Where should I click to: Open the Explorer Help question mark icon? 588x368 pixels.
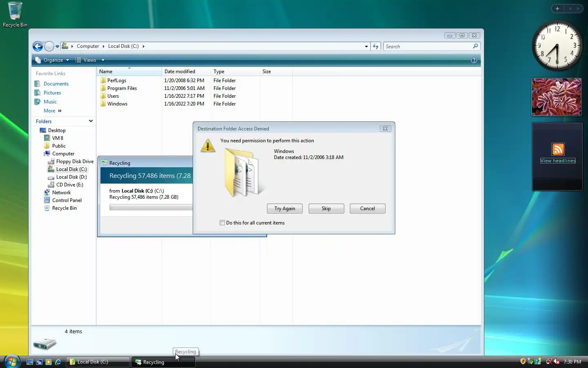[x=474, y=60]
